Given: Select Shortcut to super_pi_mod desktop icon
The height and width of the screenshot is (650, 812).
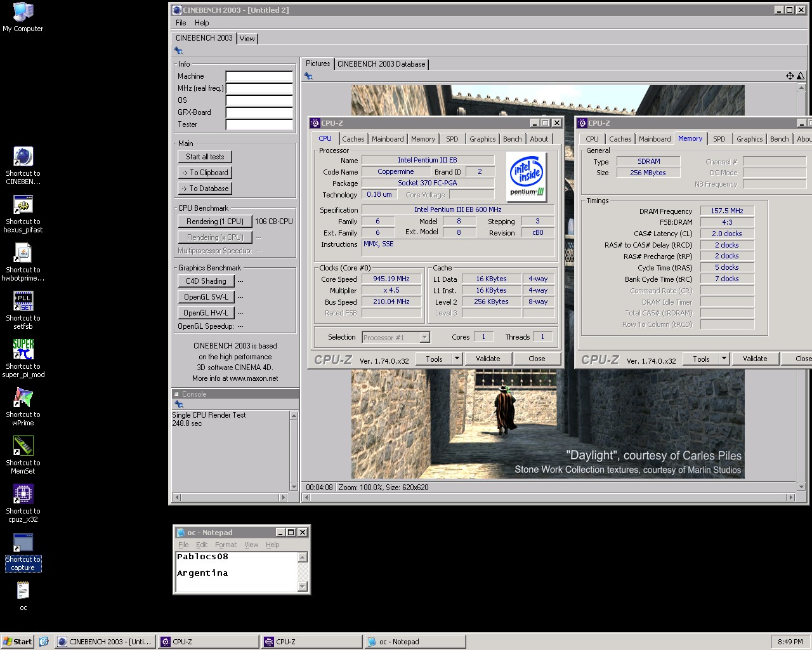Looking at the screenshot, I should (23, 359).
